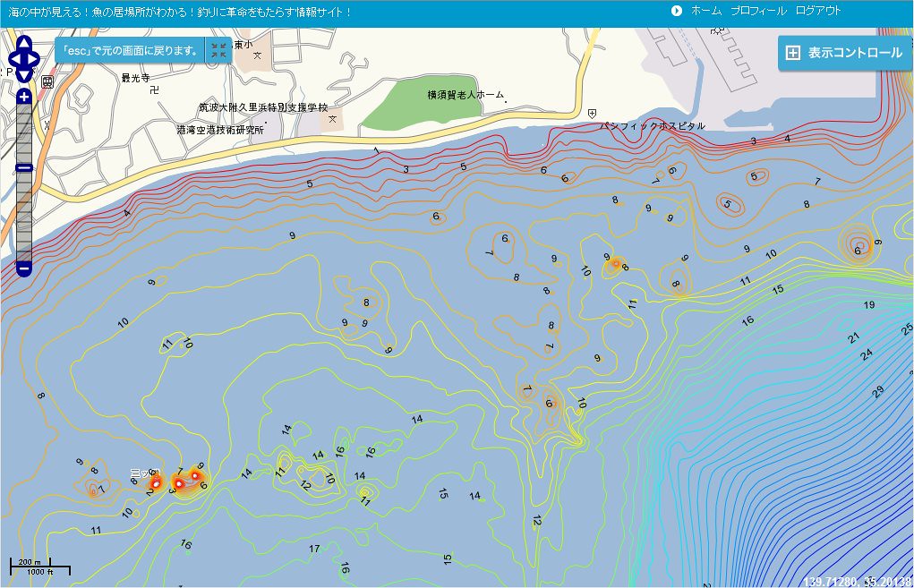Click the zoom slider handle
914x588 pixels.
pyautogui.click(x=24, y=168)
